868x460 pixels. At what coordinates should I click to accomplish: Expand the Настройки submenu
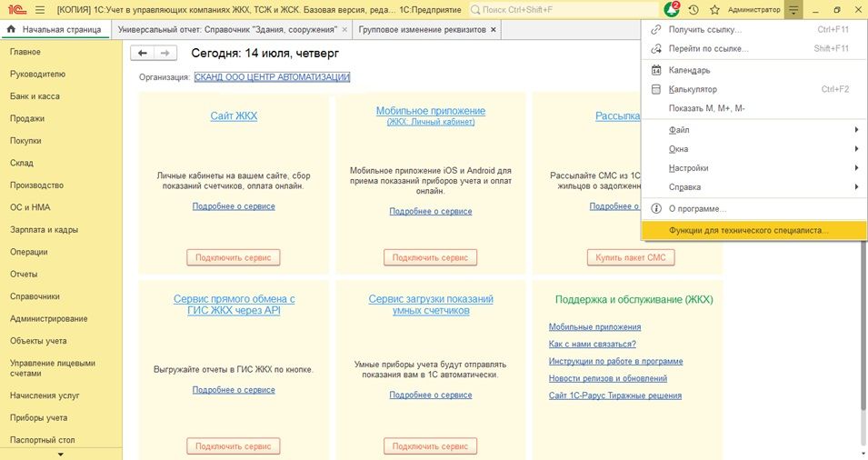pos(855,168)
